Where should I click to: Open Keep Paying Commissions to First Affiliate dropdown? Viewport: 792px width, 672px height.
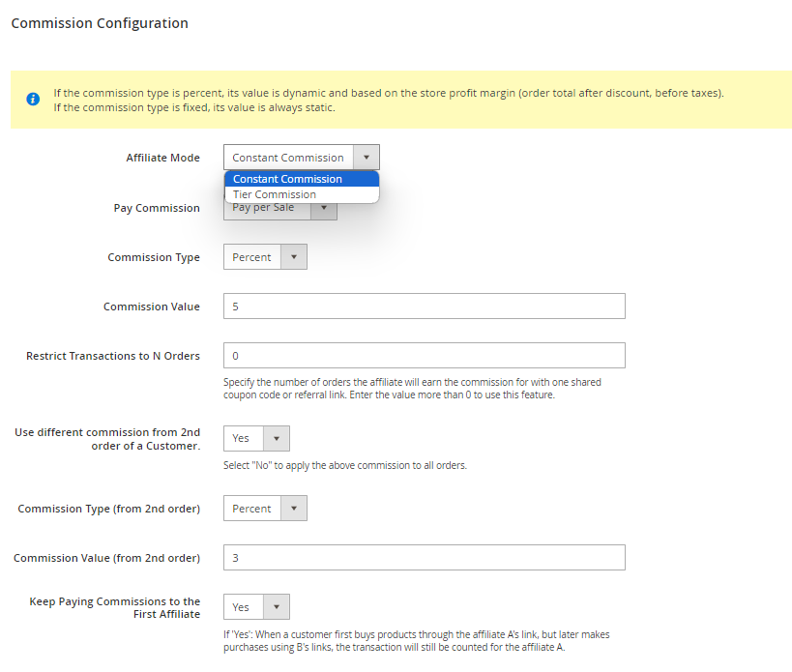[256, 607]
